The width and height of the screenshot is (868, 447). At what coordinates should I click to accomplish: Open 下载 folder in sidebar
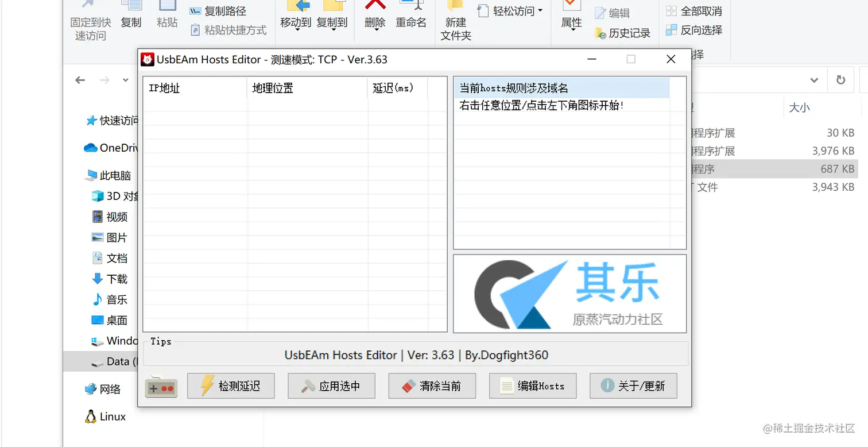110,279
